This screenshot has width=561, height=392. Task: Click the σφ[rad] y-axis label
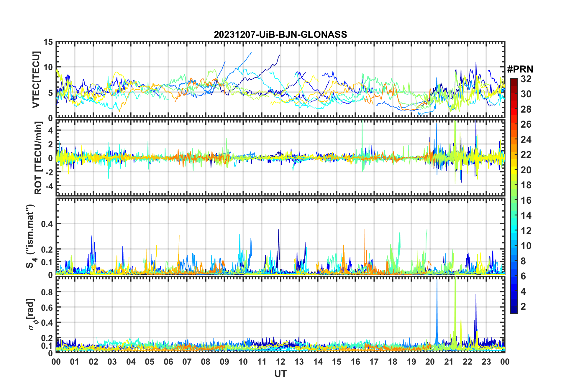coord(32,314)
